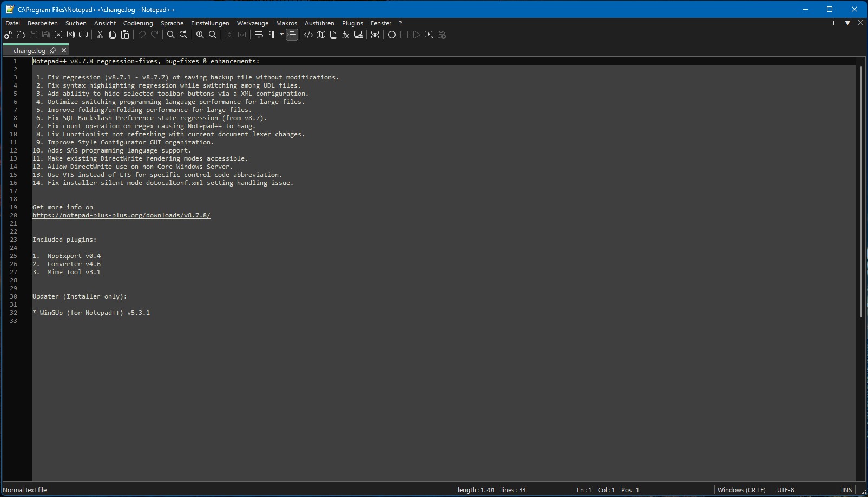868x497 pixels.
Task: Toggle show all characters pilcrow icon
Action: point(272,35)
